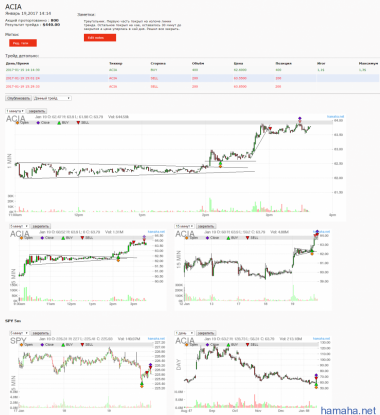This screenshot has width=380, height=415.
Task: Click the Close legend marker on daily ACIA chart
Action: 207,345
